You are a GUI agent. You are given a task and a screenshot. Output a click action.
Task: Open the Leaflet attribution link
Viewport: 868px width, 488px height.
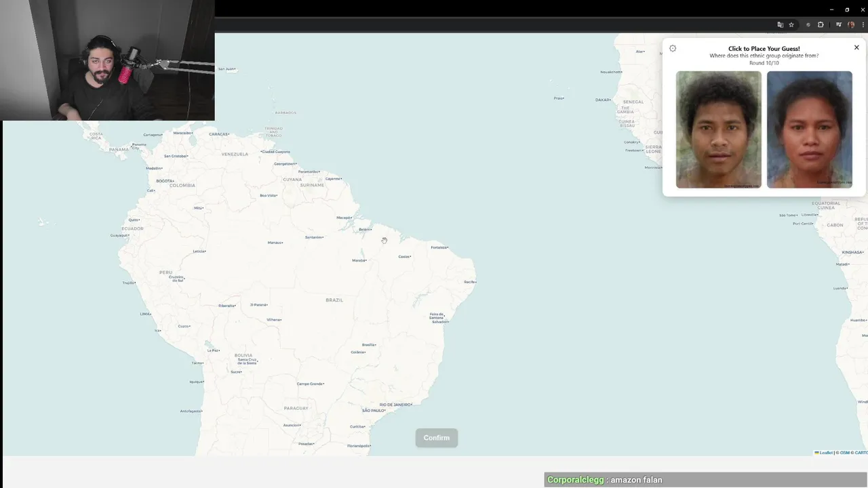click(x=824, y=453)
